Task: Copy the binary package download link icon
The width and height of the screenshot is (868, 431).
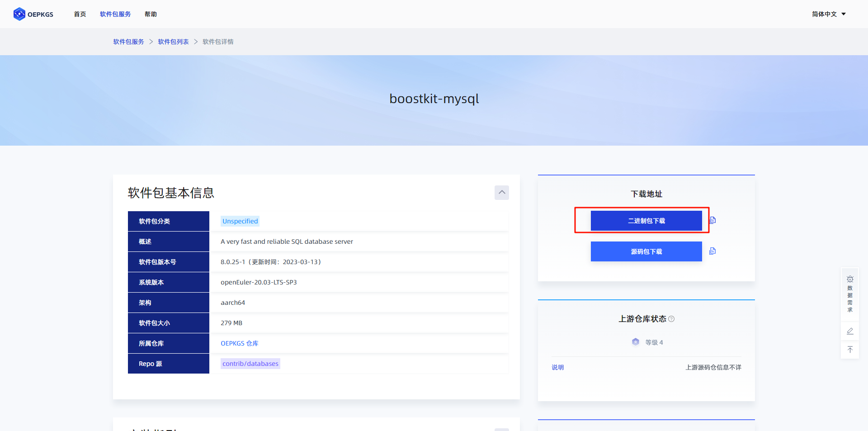Action: coord(712,220)
